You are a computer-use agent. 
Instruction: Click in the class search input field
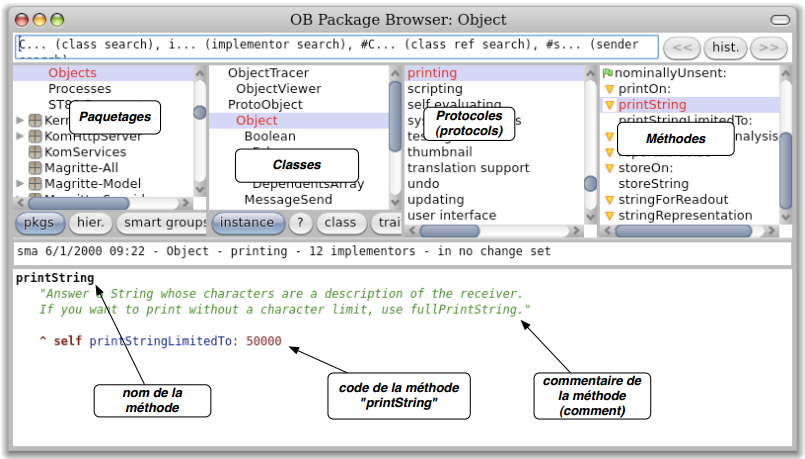336,47
